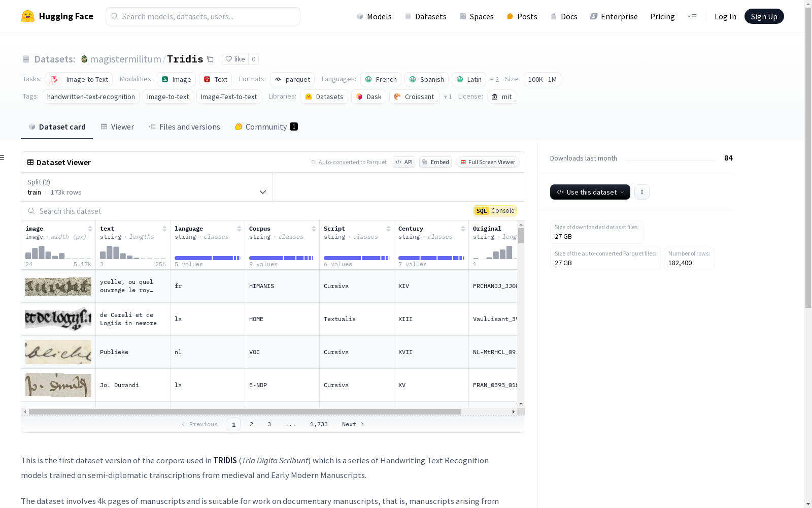Open Enterprise in top navigation

click(x=614, y=16)
